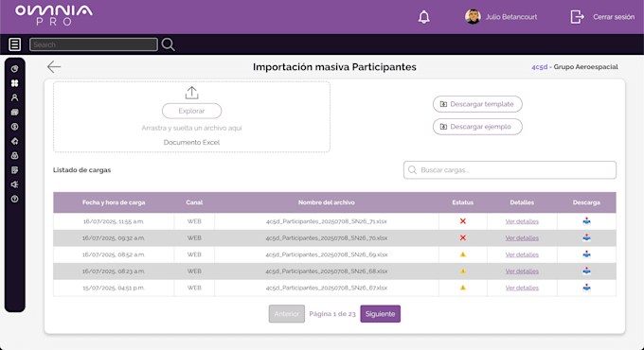Download file SN26_70.xlsx via its download icon
644x350 pixels.
(586, 238)
